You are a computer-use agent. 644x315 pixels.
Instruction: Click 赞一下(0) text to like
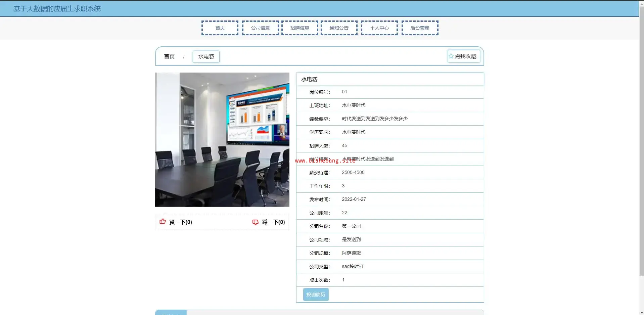coord(181,222)
